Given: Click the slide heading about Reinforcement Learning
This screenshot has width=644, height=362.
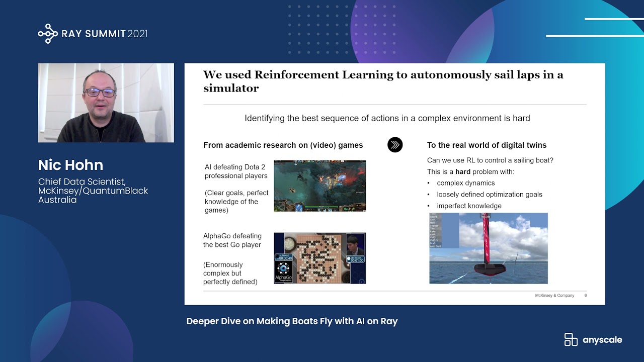Looking at the screenshot, I should (383, 81).
